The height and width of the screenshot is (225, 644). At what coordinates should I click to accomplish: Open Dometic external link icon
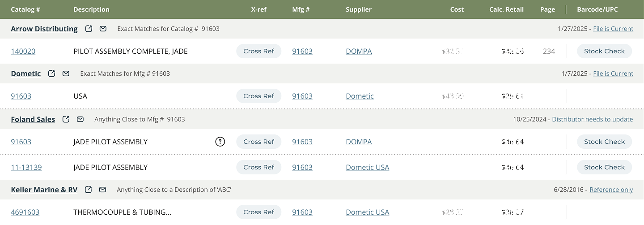51,74
